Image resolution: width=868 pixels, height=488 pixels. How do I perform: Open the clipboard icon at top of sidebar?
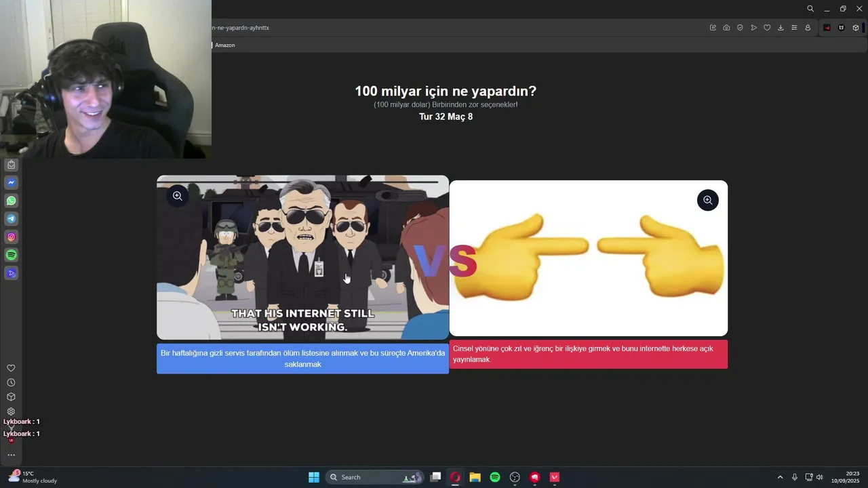pos(11,165)
